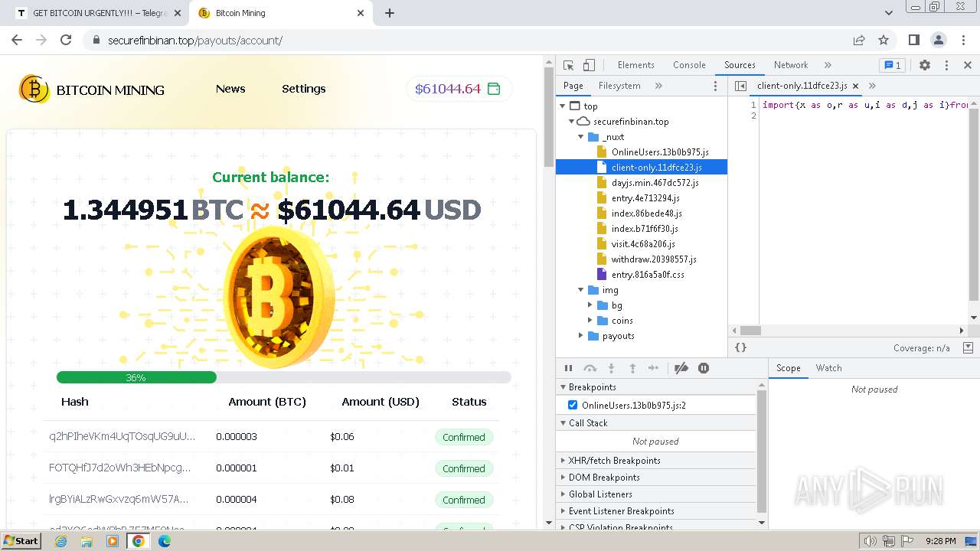
Task: Expand the coins folder
Action: 590,321
